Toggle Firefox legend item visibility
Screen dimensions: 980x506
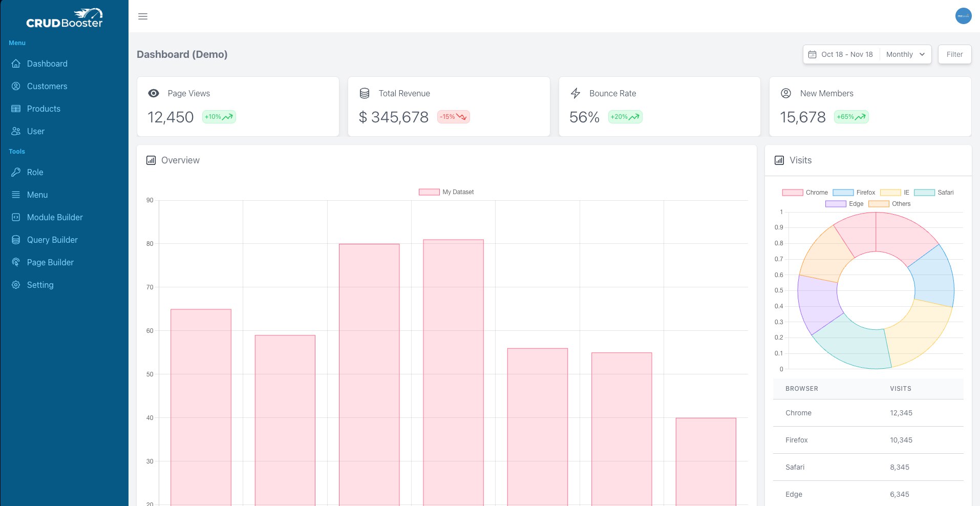(854, 193)
